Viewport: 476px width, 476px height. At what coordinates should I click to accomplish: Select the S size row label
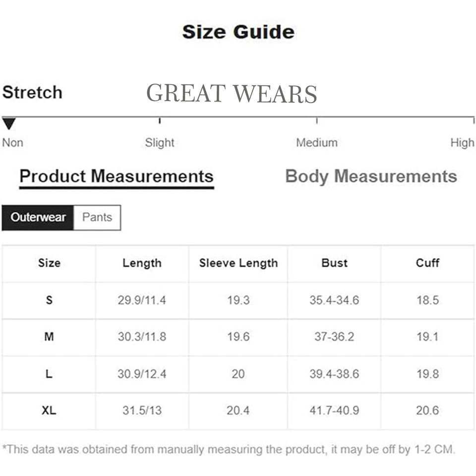pyautogui.click(x=49, y=300)
